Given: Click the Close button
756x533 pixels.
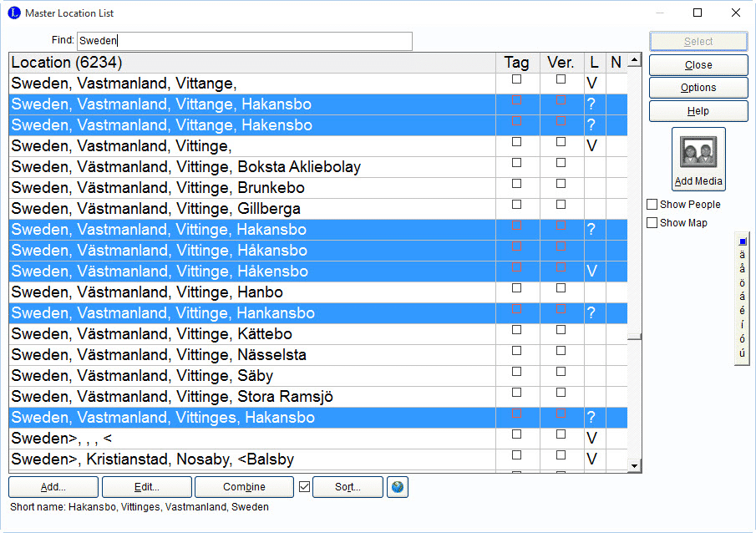Looking at the screenshot, I should [698, 64].
